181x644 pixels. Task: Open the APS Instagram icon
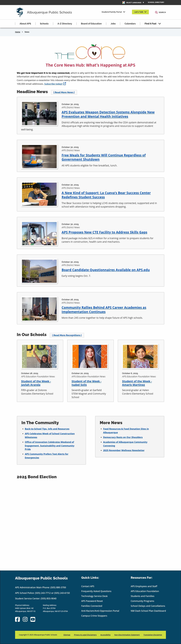click(25, 619)
